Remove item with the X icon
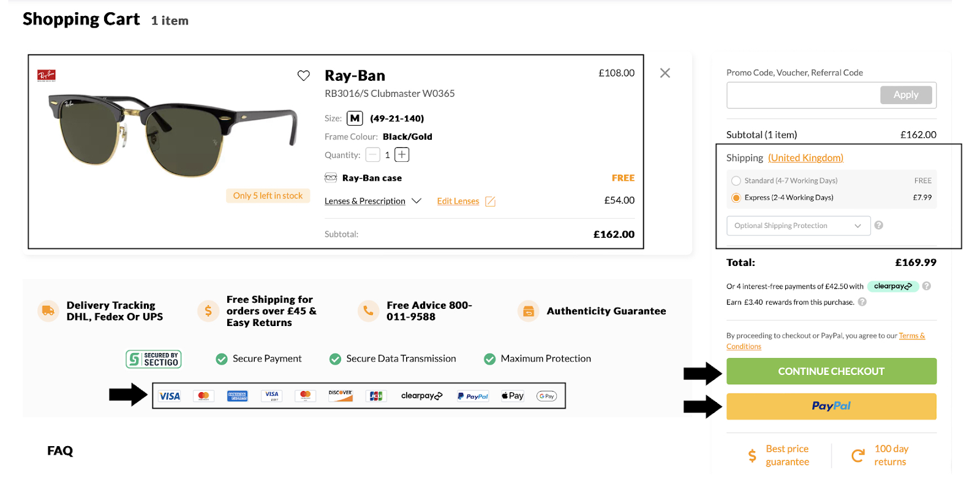The image size is (980, 478). [x=665, y=73]
